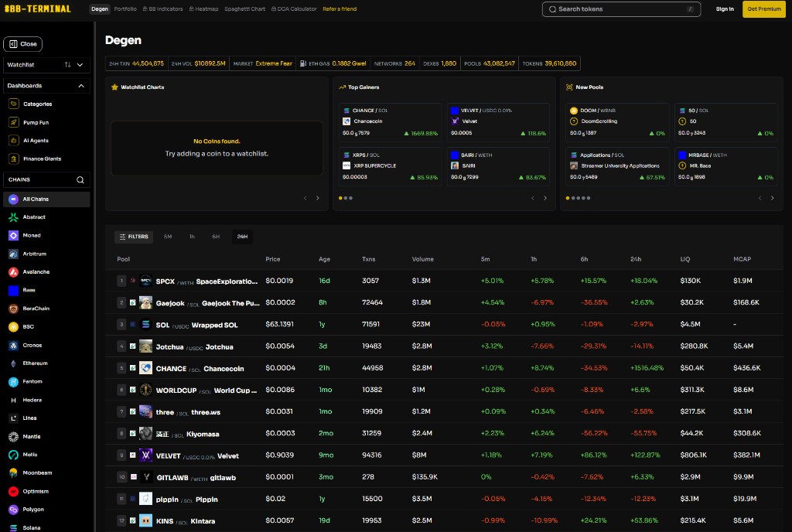Open the Filters panel
792x532 pixels.
134,236
